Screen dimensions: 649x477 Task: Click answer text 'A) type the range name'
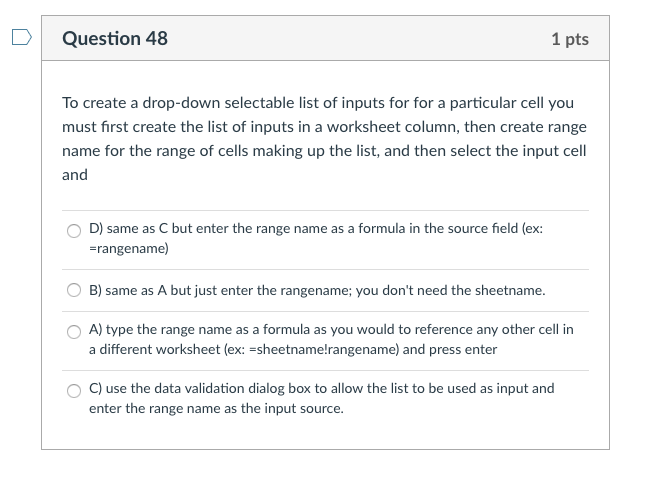[x=161, y=330]
